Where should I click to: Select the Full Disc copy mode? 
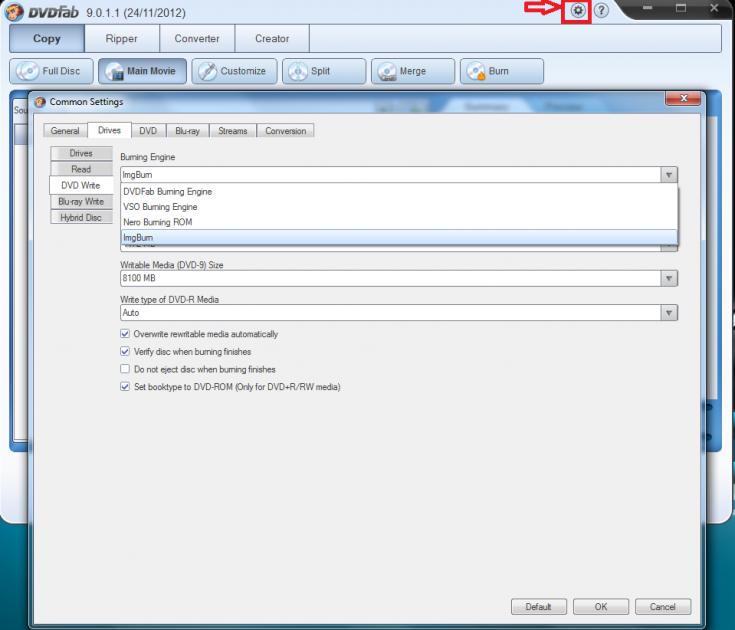tap(51, 71)
